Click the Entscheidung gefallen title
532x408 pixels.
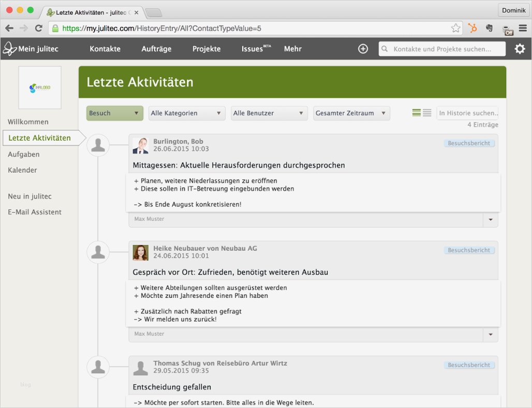[x=172, y=387]
